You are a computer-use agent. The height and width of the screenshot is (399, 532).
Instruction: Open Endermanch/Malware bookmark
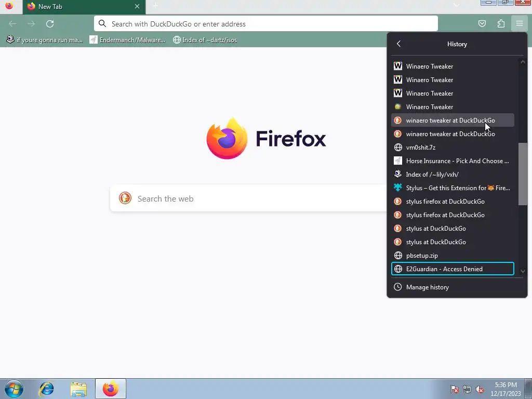pyautogui.click(x=128, y=39)
